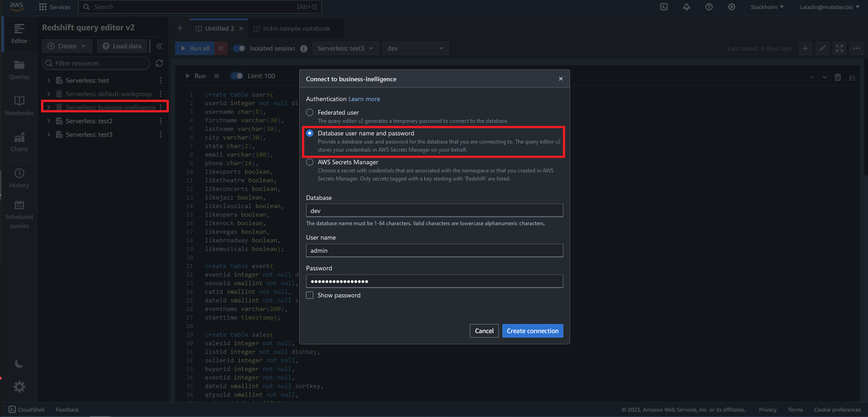Viewport: 868px width, 417px height.
Task: Click the Database input field
Action: [x=434, y=211]
